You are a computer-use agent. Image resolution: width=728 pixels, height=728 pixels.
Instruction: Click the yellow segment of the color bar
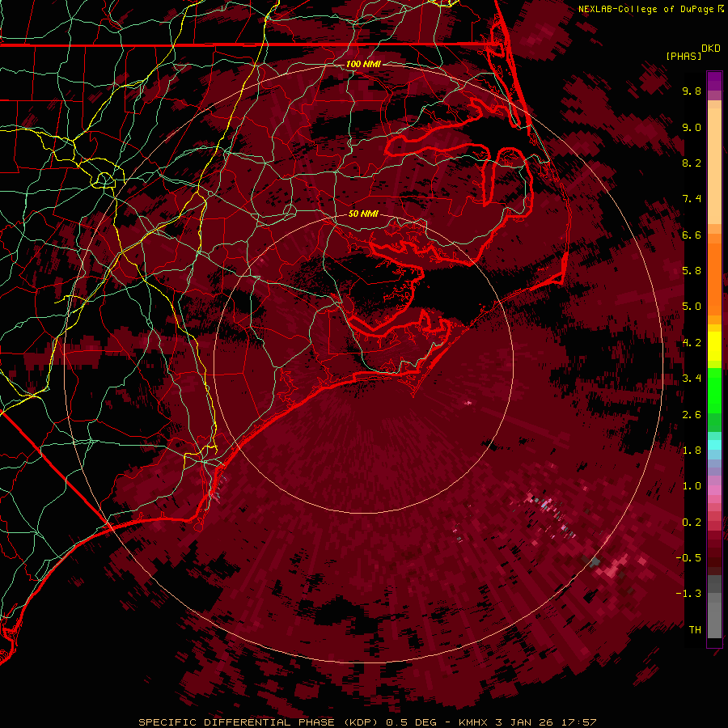pyautogui.click(x=714, y=346)
